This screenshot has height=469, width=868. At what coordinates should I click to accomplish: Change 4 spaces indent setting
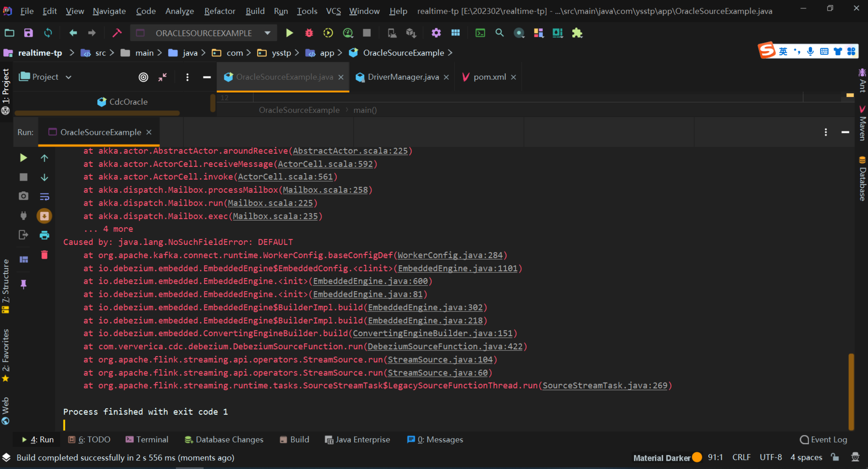tap(806, 457)
